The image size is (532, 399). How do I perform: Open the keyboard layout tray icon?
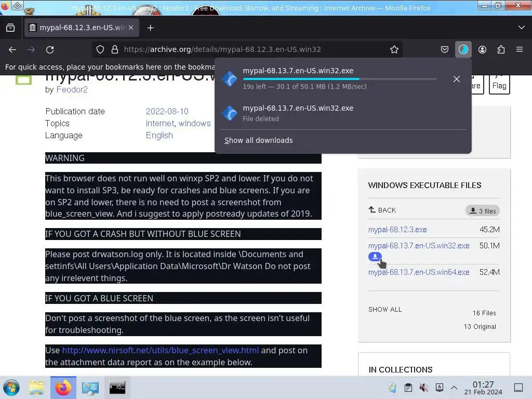click(x=440, y=388)
